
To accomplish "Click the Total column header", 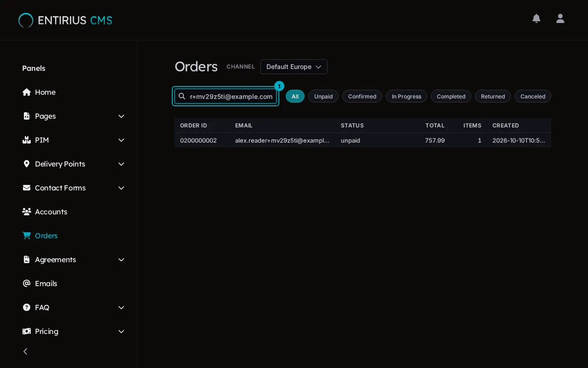I will (x=435, y=126).
